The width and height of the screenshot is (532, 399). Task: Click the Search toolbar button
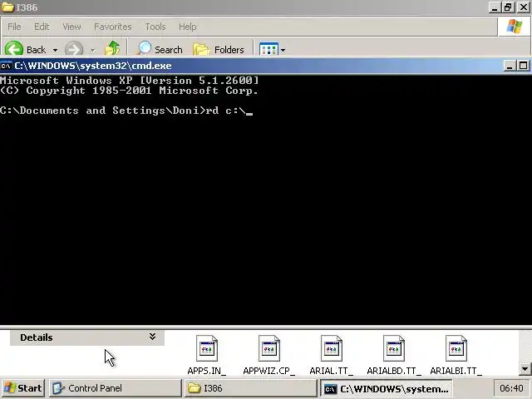(160, 50)
